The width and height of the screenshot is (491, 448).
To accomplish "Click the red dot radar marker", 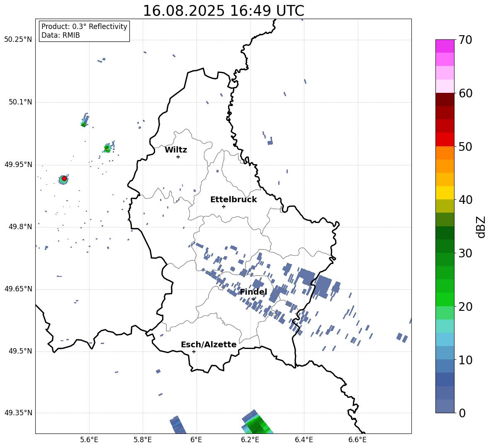I will coord(64,179).
